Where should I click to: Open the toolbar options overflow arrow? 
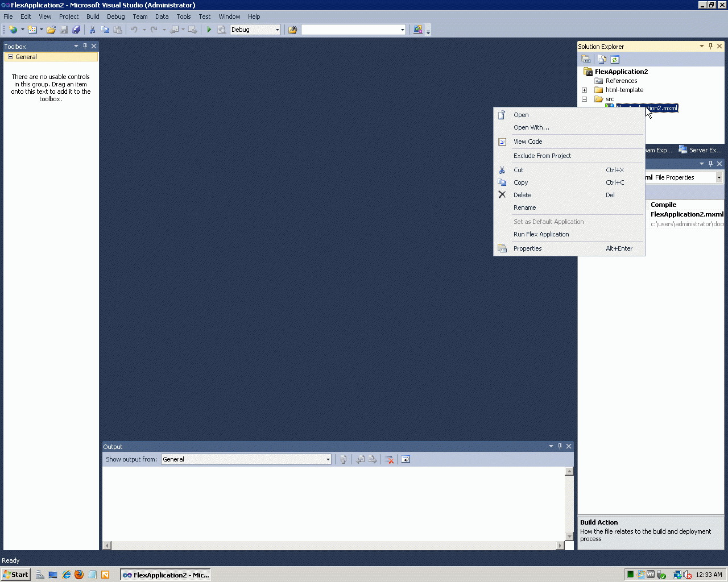click(x=428, y=30)
